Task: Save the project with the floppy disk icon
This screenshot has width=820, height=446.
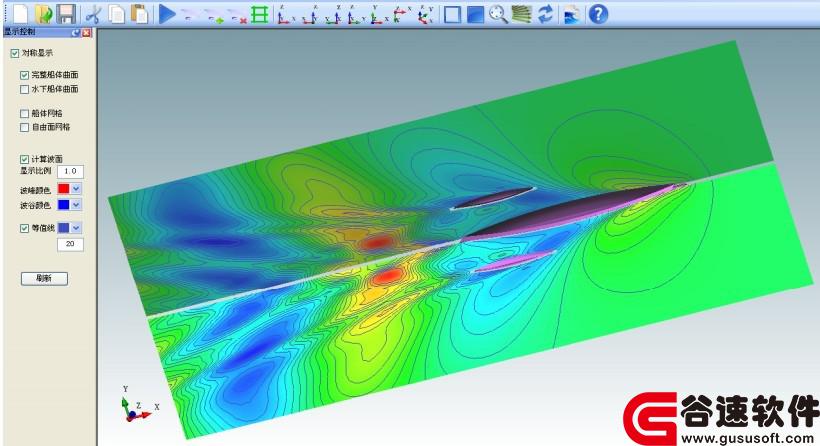Action: 66,14
